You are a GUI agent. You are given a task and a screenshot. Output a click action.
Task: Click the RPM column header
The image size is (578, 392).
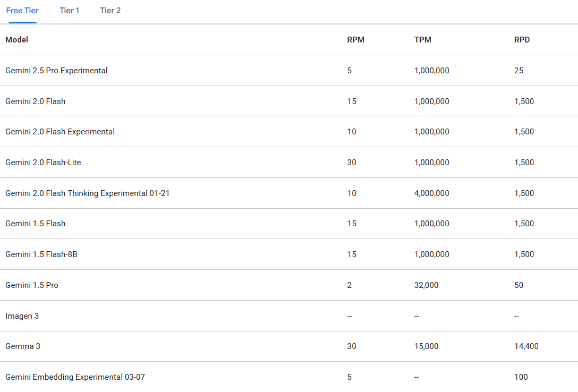pos(356,40)
